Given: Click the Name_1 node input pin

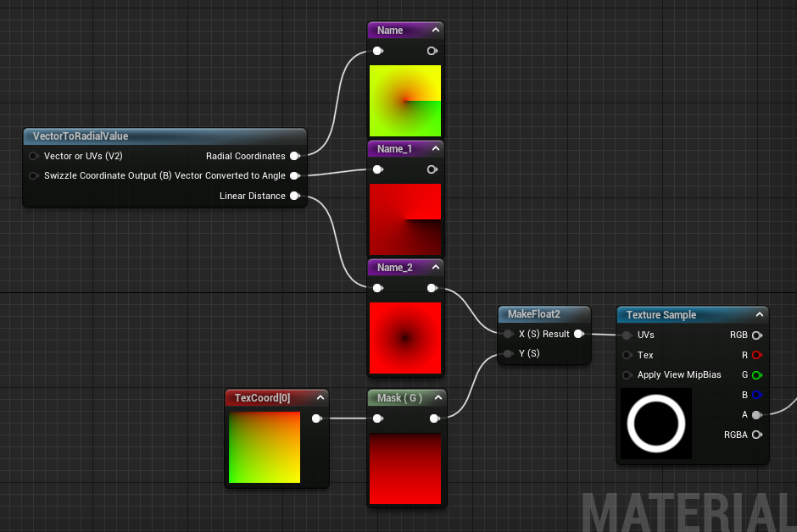Looking at the screenshot, I should click(377, 169).
